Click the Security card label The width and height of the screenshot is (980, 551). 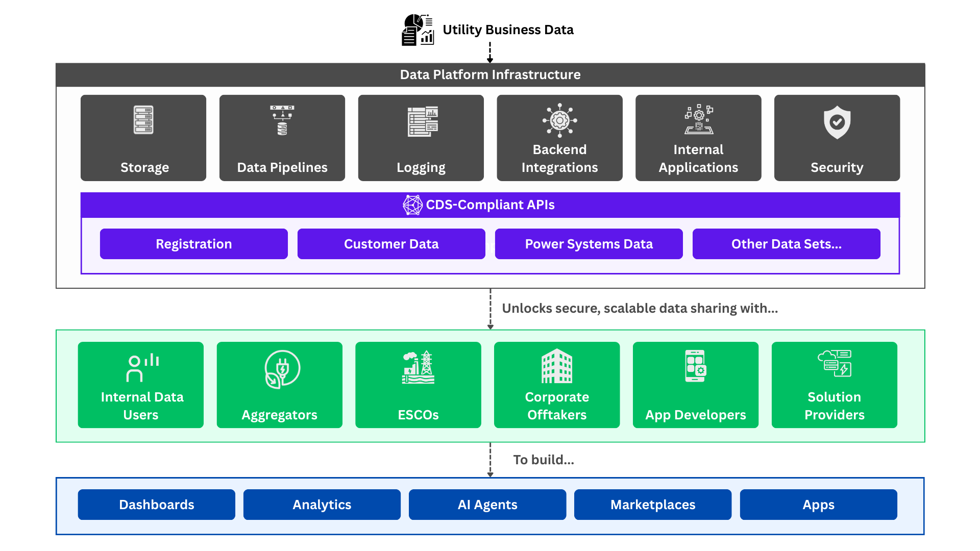[x=837, y=168]
